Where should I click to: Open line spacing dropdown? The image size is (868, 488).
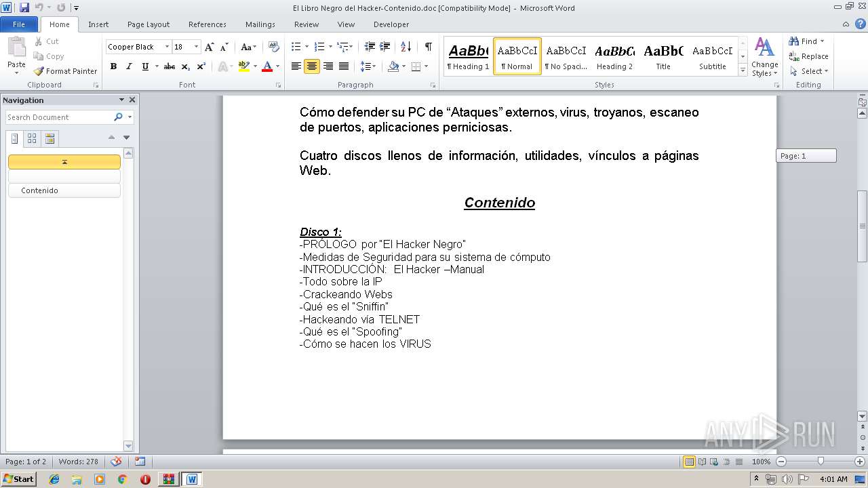click(x=368, y=66)
